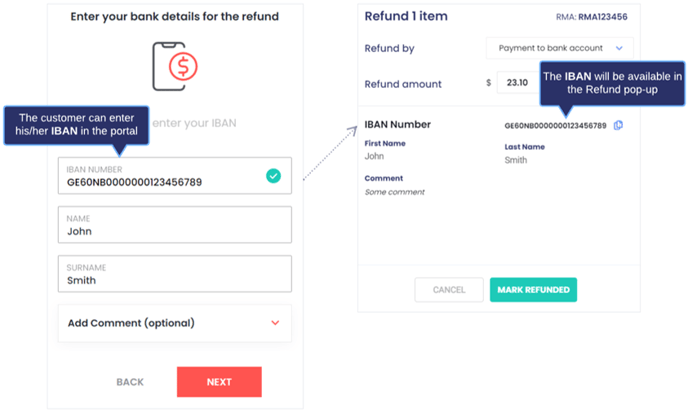Click the customer IBAN portal tooltip
Screen dimensions: 688x413
click(76, 126)
